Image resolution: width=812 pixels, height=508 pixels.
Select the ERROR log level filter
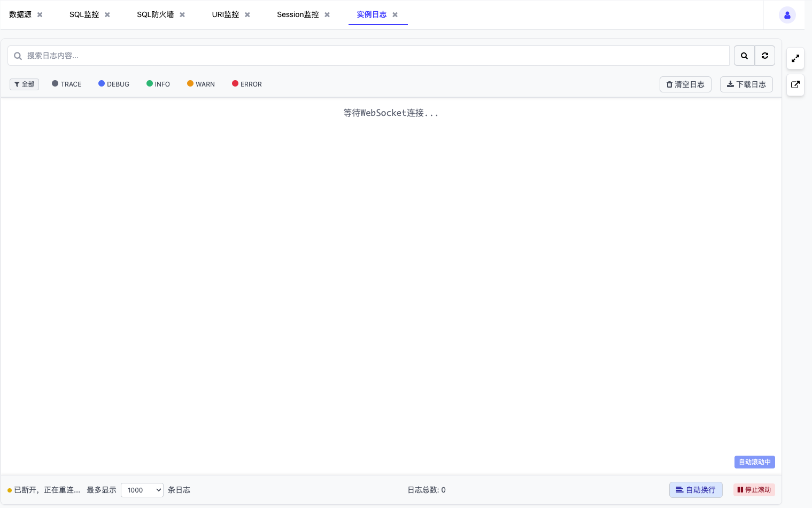tap(246, 84)
